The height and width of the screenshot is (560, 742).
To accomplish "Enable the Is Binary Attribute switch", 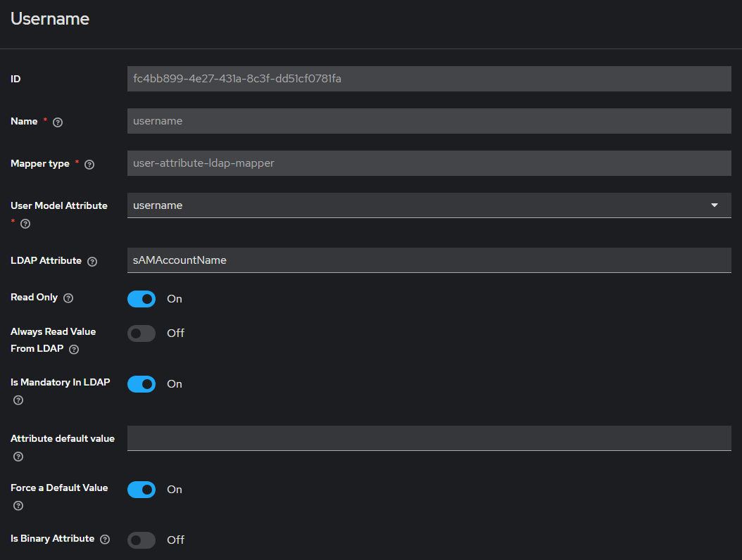I will click(x=142, y=540).
